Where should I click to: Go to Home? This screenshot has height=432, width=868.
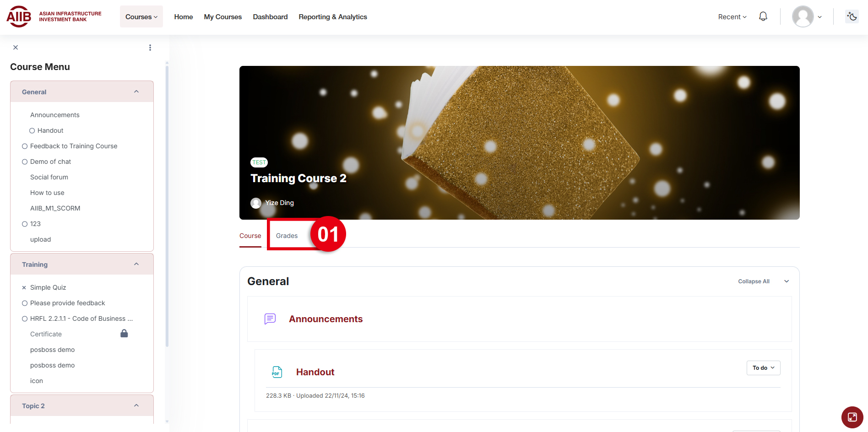[184, 16]
